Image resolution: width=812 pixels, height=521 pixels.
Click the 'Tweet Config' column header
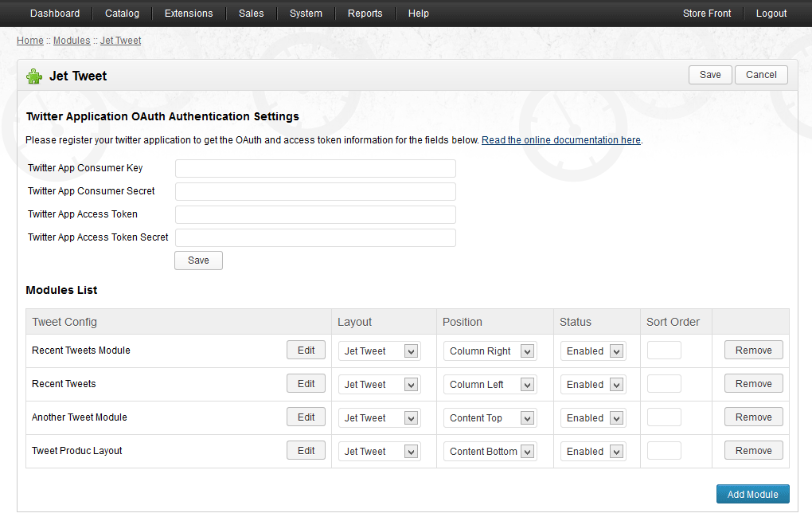tap(64, 322)
